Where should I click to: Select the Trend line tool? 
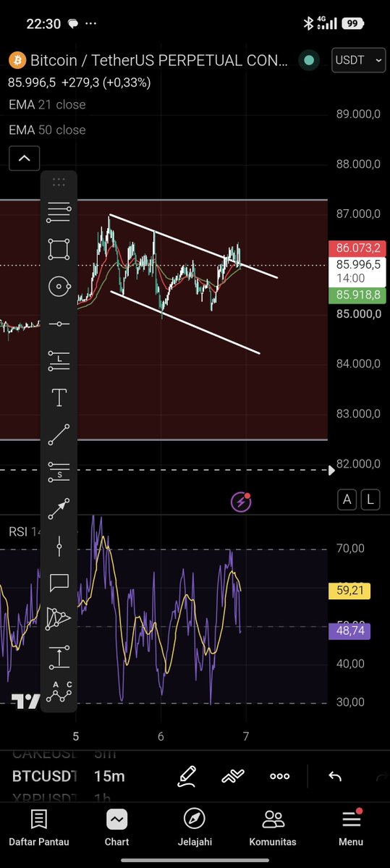(x=59, y=434)
